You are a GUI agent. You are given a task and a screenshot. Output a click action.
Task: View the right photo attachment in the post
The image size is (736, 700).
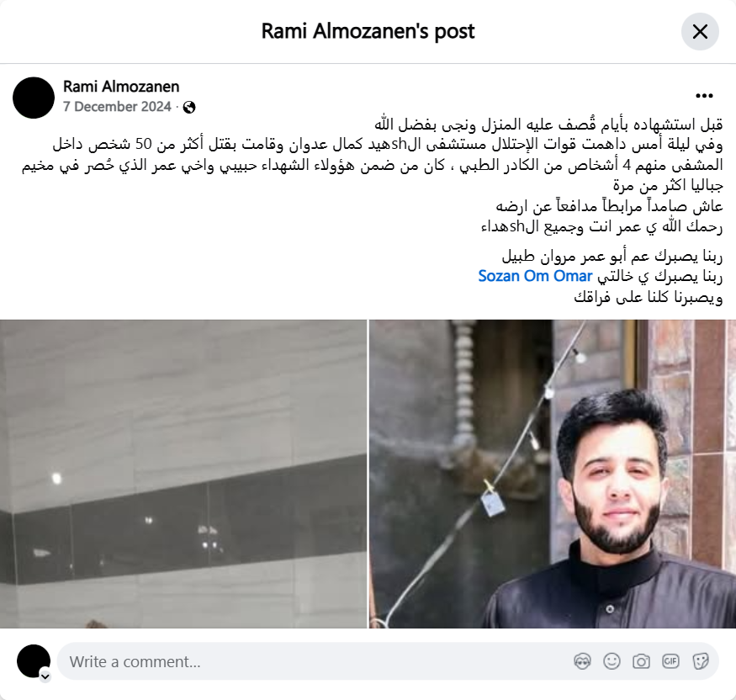tap(553, 474)
